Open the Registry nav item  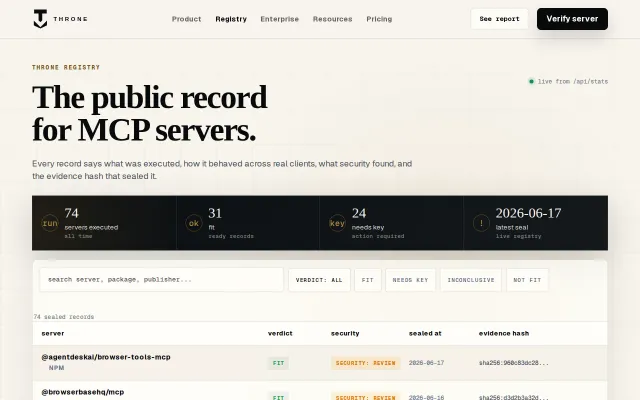231,19
